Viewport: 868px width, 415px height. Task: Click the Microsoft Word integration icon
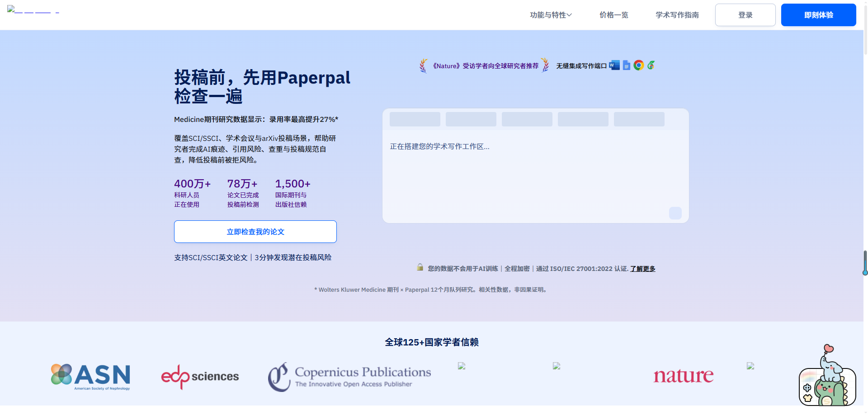pos(614,65)
